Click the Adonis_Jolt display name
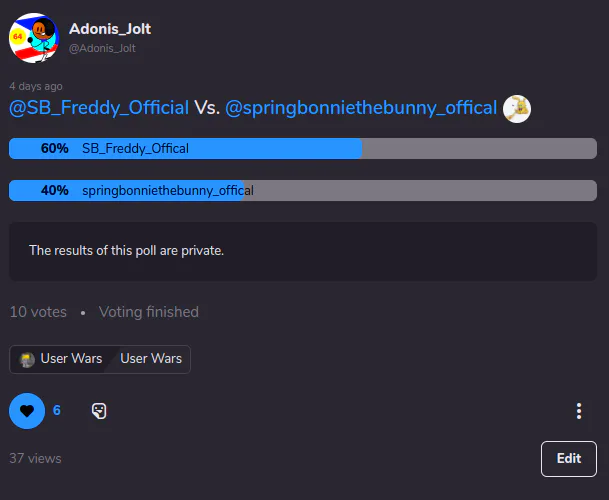The height and width of the screenshot is (500, 609). [x=110, y=29]
